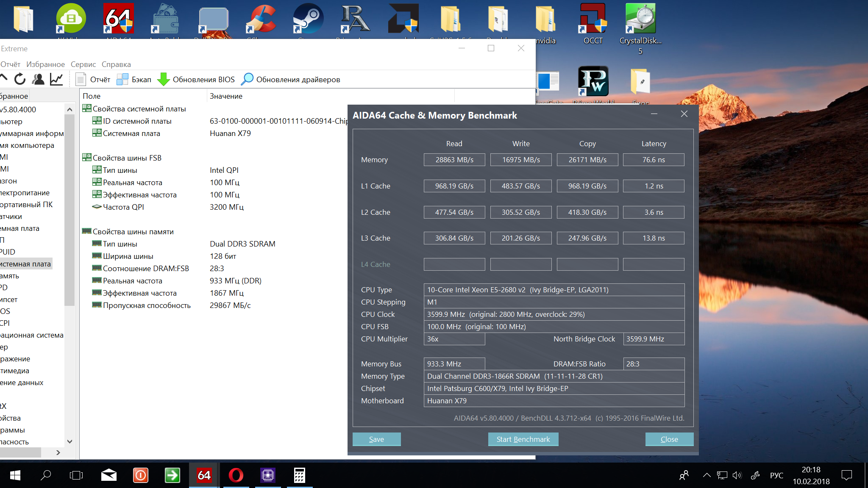Screen dimensions: 868x488
Task: Open Обновления драйверов driver updates
Action: tap(291, 80)
